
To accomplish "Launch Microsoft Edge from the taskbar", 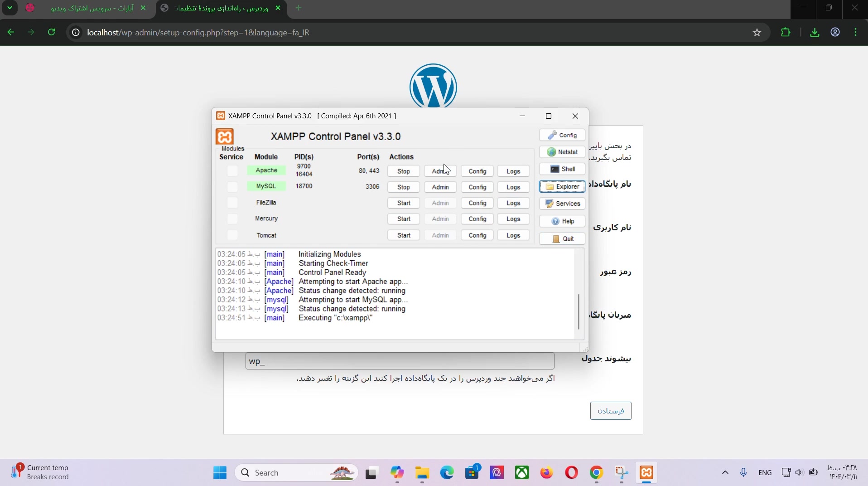I will click(x=447, y=473).
